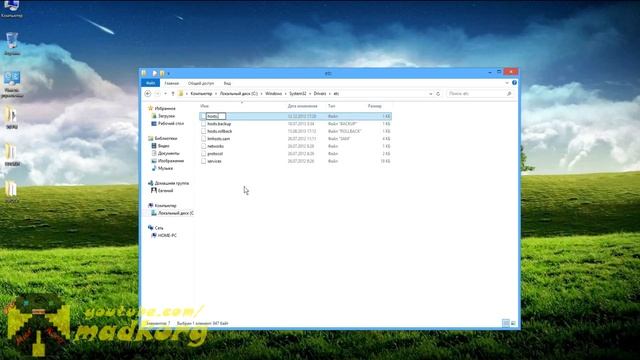Click System32 in the address breadcrumb
This screenshot has width=640, height=360.
click(298, 93)
